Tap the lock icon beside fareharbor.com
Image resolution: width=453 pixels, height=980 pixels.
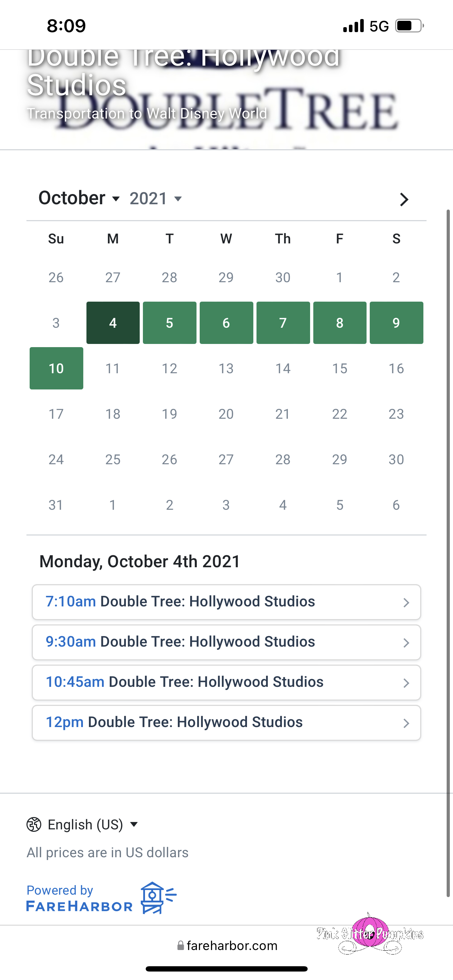click(181, 945)
